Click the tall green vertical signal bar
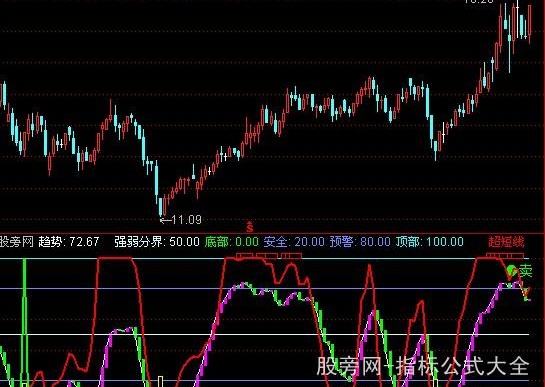Screen dimensions: 545x387 point(24,322)
